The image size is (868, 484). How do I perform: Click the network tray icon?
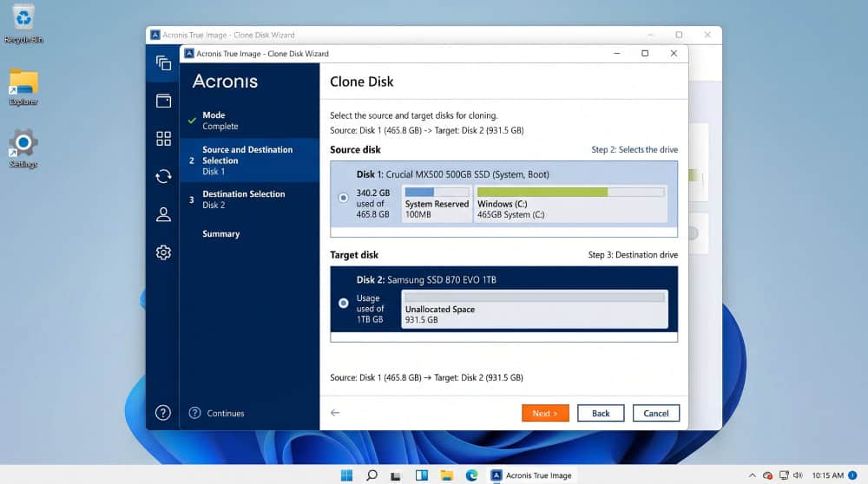(x=784, y=475)
